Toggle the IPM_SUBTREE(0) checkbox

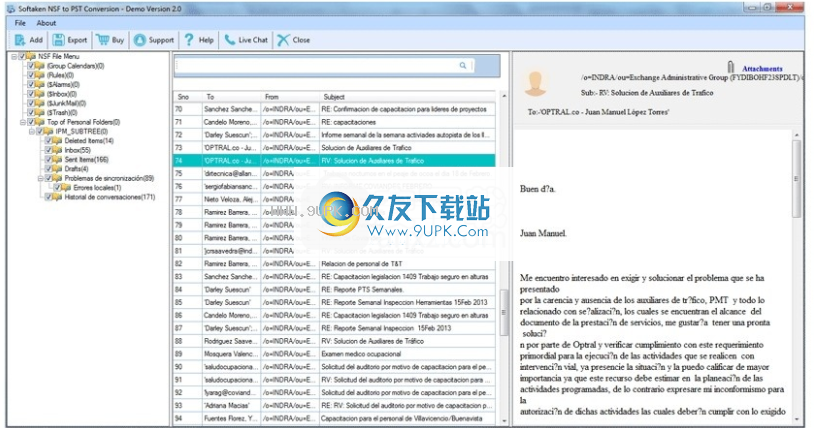click(x=40, y=131)
